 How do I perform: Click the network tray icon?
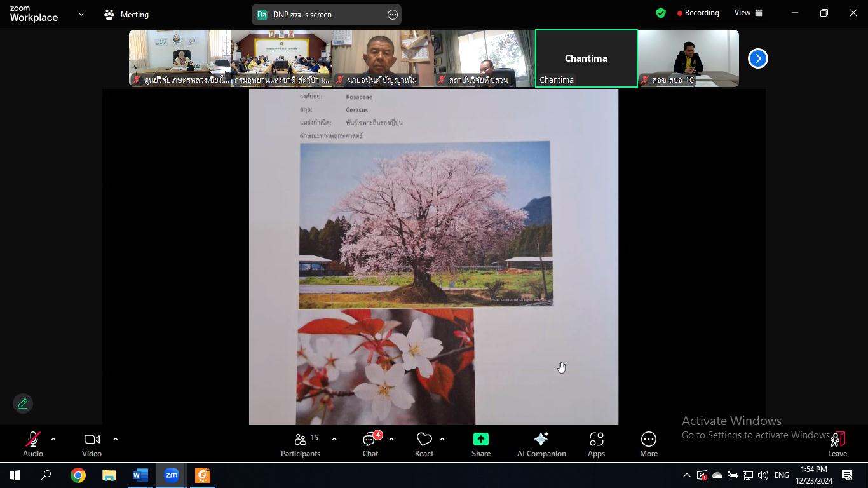pos(748,475)
